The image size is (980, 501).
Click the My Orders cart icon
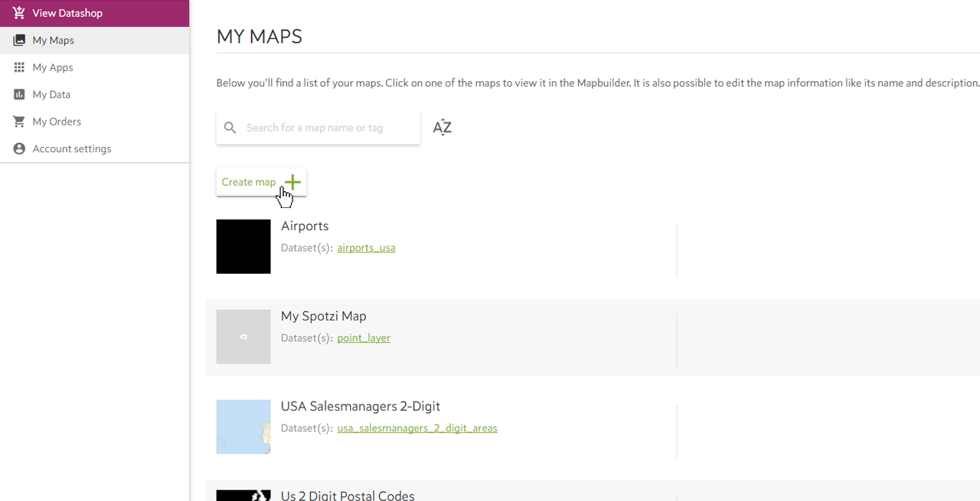pyautogui.click(x=19, y=122)
